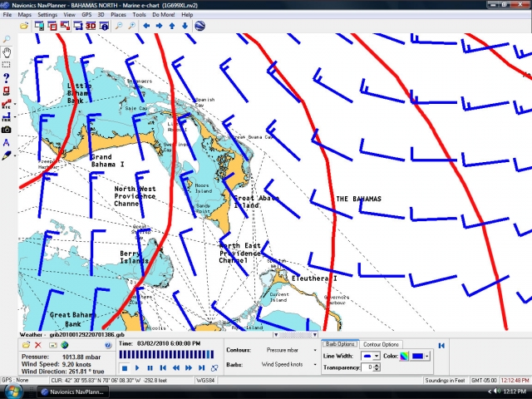Play the weather animation
The width and height of the screenshot is (532, 399).
137,367
